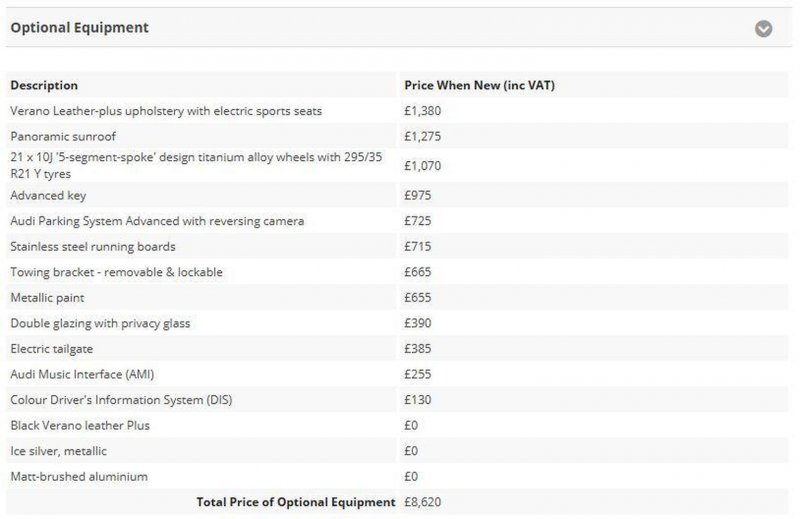Click the Matt-brushed aluminium entry
Image resolution: width=800 pixels, height=519 pixels.
[x=79, y=476]
